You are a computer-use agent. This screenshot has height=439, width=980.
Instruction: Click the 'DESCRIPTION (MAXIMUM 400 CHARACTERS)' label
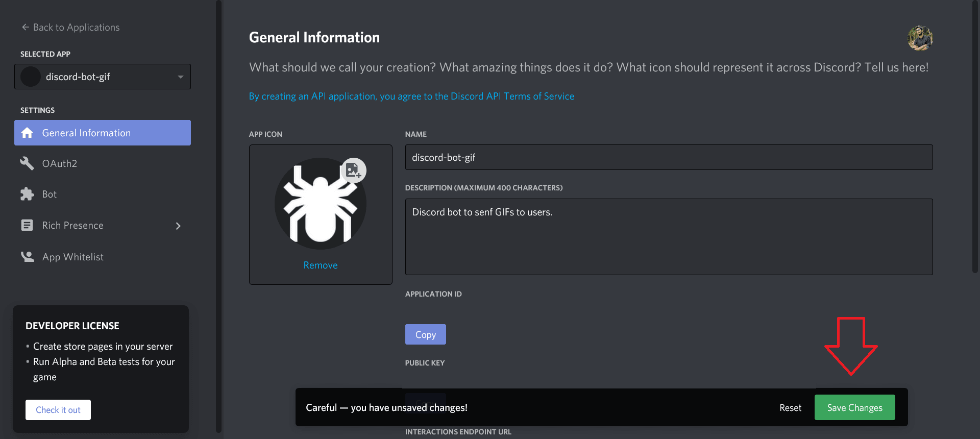coord(484,188)
